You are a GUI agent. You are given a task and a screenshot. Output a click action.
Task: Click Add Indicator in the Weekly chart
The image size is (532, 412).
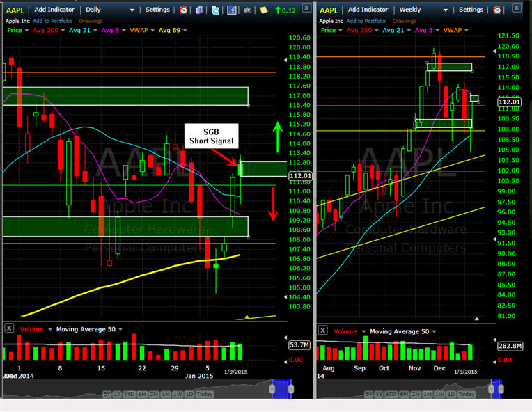coord(368,10)
